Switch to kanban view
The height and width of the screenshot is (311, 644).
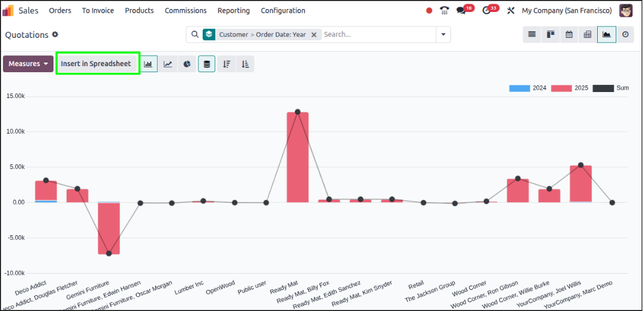point(551,34)
